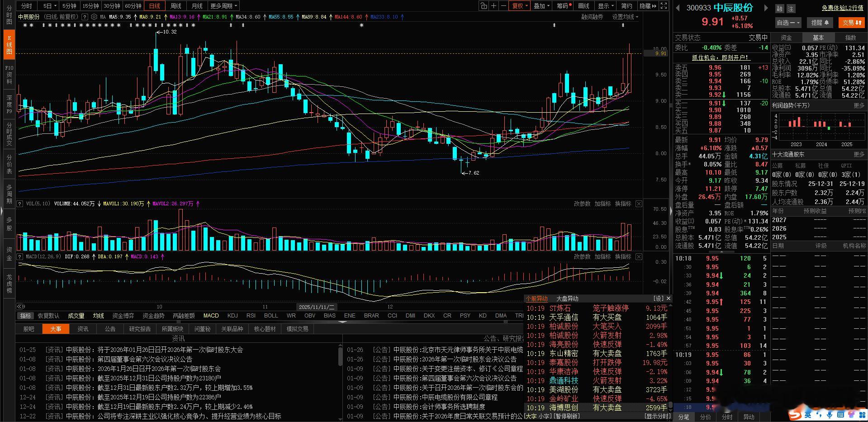
Task: Open the 显示 display dropdown
Action: tap(606, 6)
